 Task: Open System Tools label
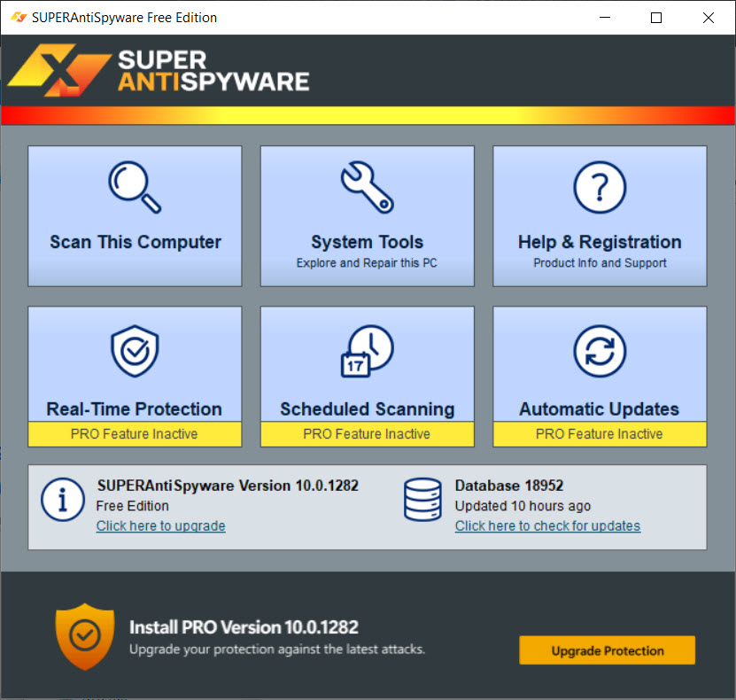pyautogui.click(x=367, y=242)
